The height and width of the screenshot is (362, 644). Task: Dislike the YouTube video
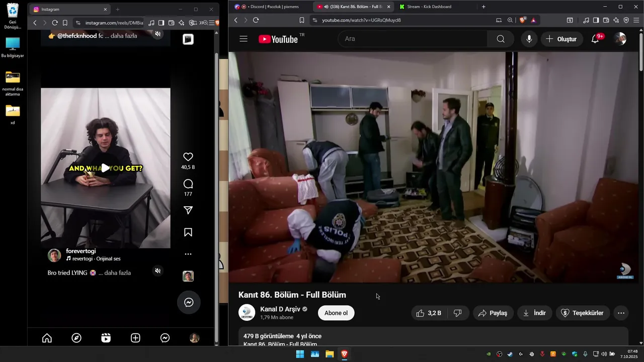[458, 313]
